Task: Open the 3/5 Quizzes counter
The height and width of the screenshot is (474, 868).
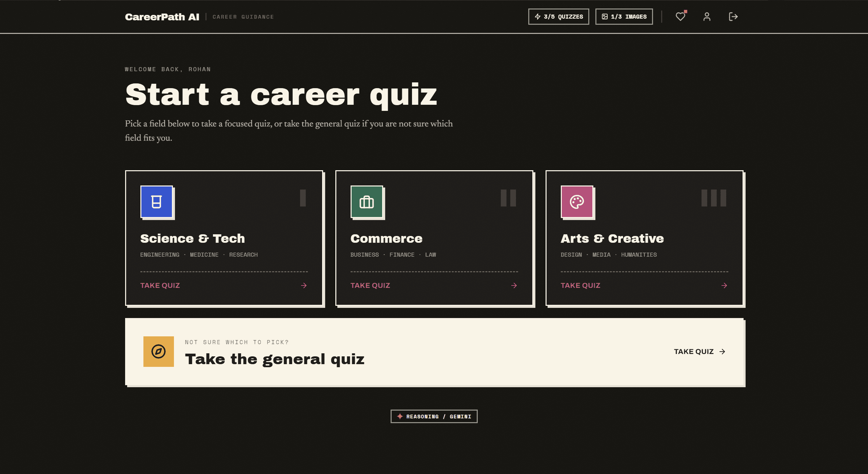Action: pos(559,17)
